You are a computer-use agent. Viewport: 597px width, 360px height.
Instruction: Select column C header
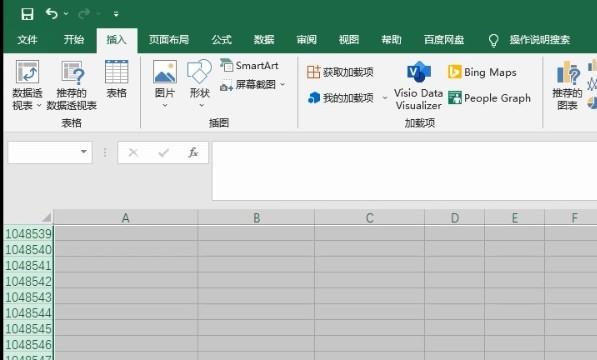(x=369, y=218)
